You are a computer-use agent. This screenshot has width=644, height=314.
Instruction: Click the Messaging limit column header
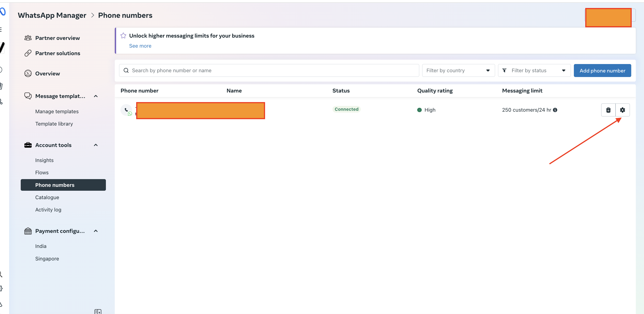point(522,90)
